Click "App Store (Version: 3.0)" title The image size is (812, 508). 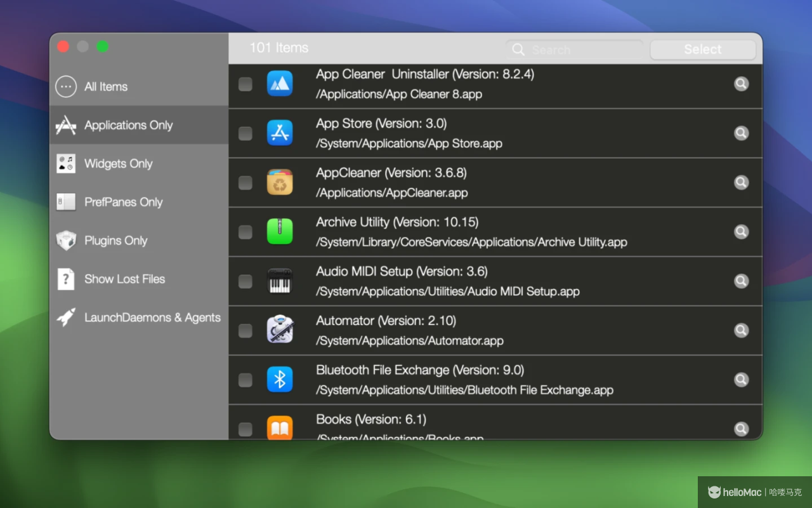(381, 123)
